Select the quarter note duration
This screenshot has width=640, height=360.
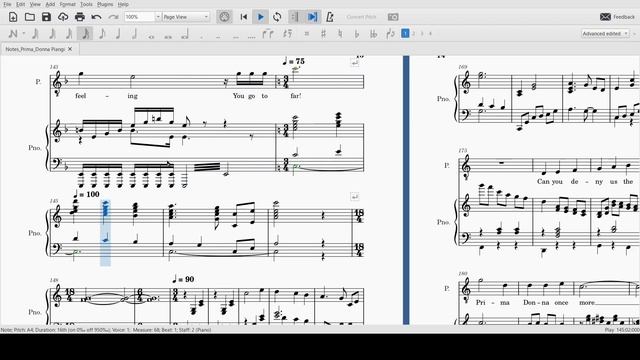[x=118, y=34]
